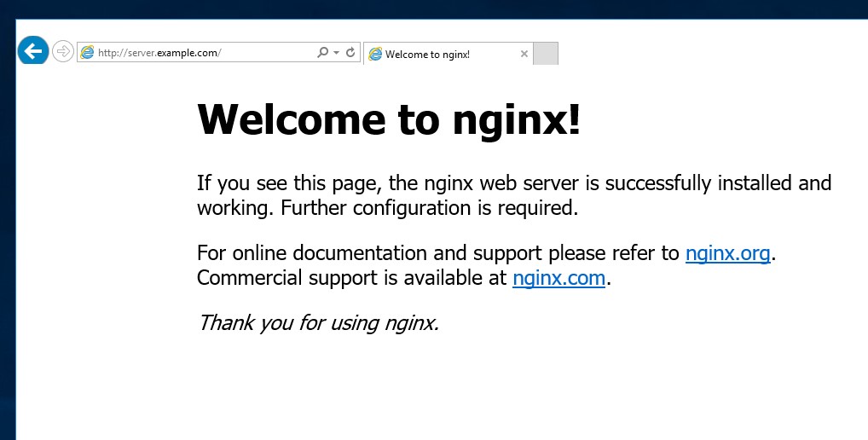Click the address bar URL server.example.com
Image resolution: width=868 pixels, height=440 pixels.
[x=159, y=53]
